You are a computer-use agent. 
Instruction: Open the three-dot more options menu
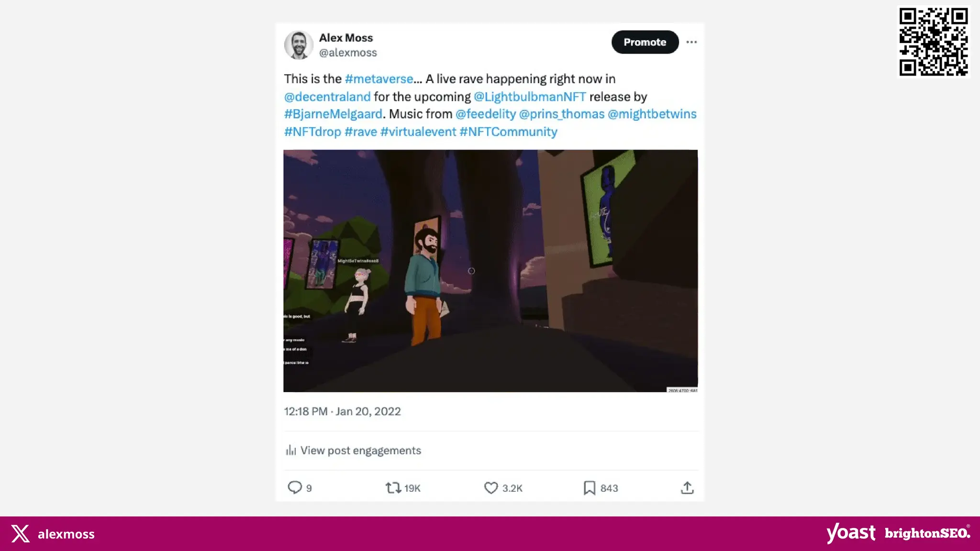691,42
